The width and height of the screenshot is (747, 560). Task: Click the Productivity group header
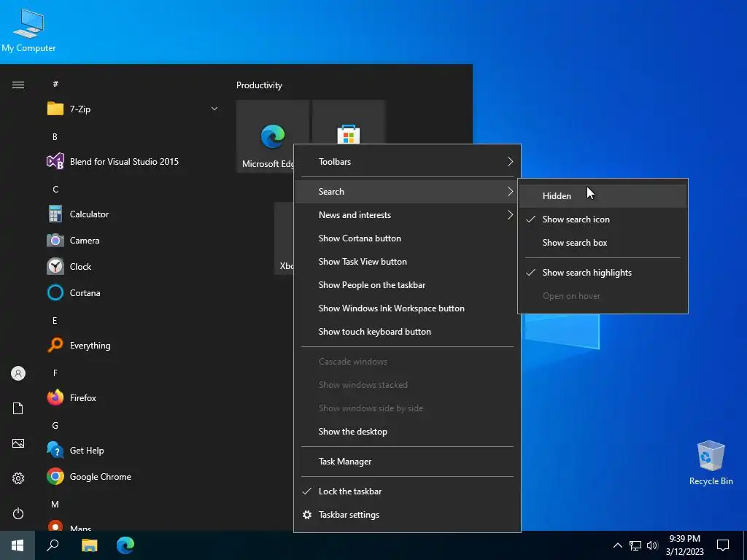259,86
